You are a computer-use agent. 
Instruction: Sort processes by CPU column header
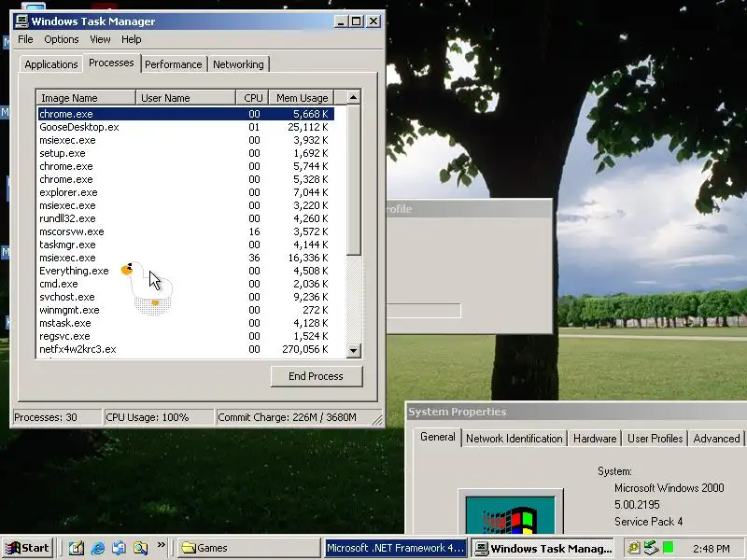click(x=252, y=98)
